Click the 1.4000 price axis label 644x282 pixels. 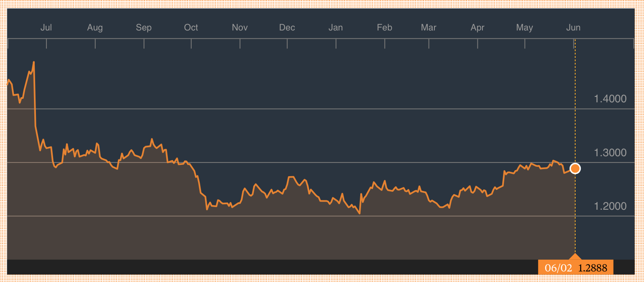pyautogui.click(x=610, y=99)
